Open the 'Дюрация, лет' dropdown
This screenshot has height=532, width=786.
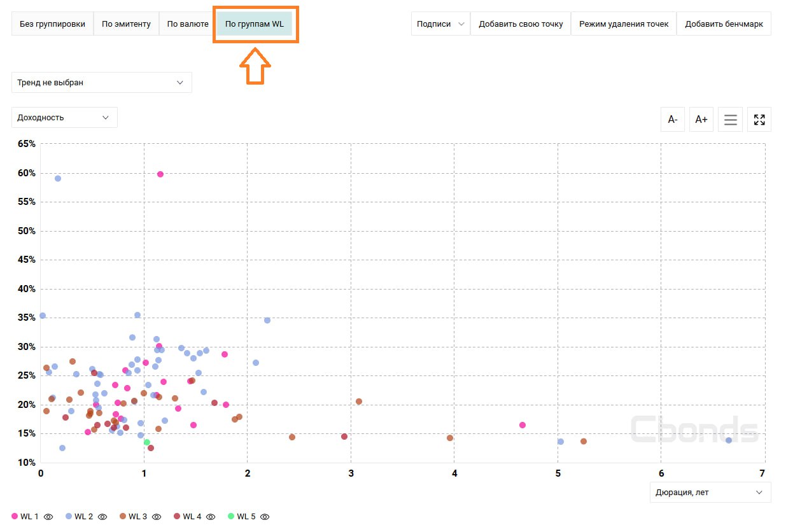click(710, 493)
